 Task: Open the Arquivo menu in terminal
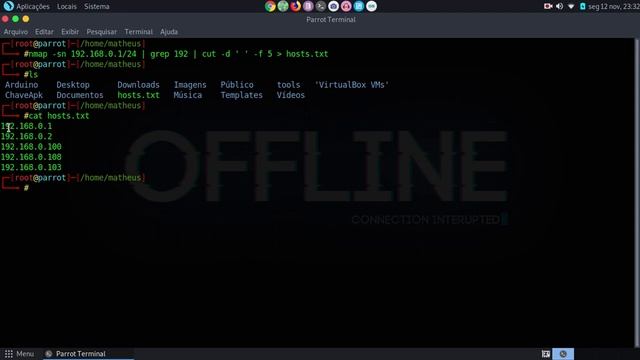[x=16, y=32]
